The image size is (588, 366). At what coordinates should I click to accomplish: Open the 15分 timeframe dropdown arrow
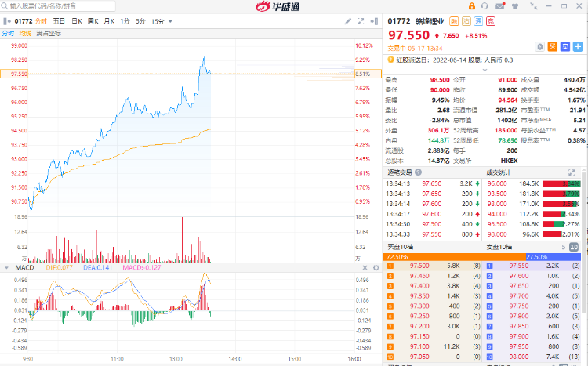coord(169,20)
